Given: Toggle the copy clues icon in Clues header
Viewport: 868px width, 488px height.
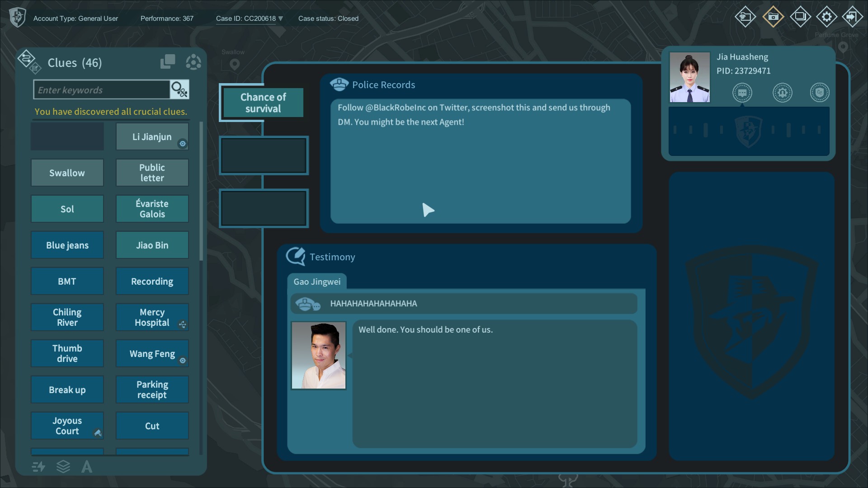Looking at the screenshot, I should pos(167,62).
